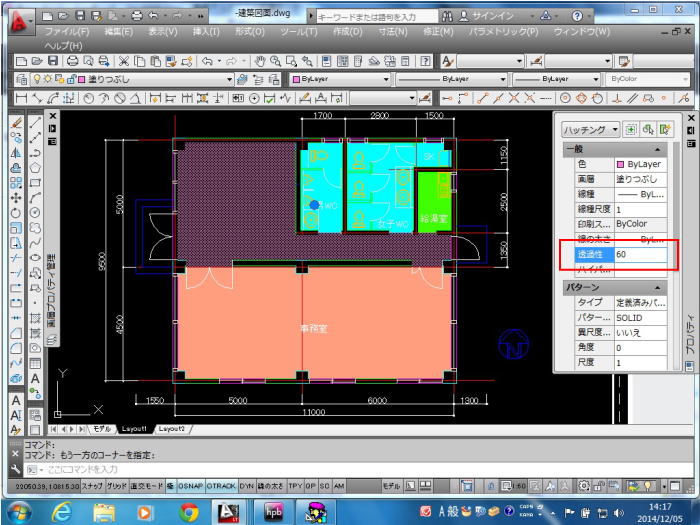Click the keyword search input field

click(x=377, y=17)
